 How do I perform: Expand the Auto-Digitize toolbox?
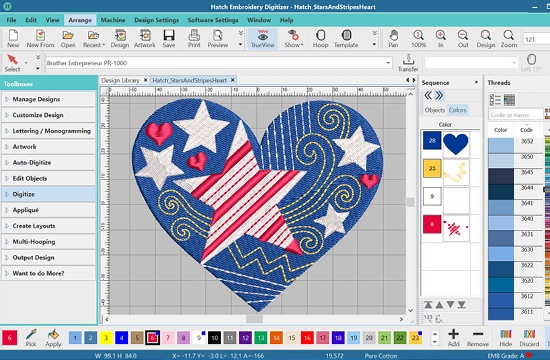pos(48,162)
